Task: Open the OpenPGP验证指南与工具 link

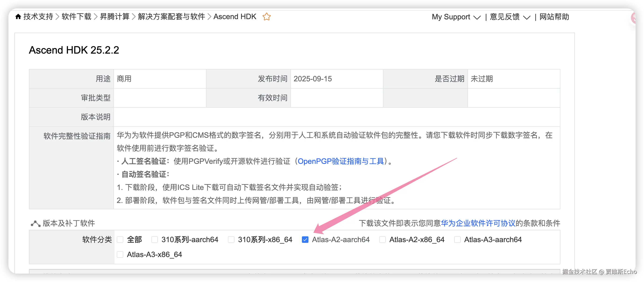Action: 340,162
